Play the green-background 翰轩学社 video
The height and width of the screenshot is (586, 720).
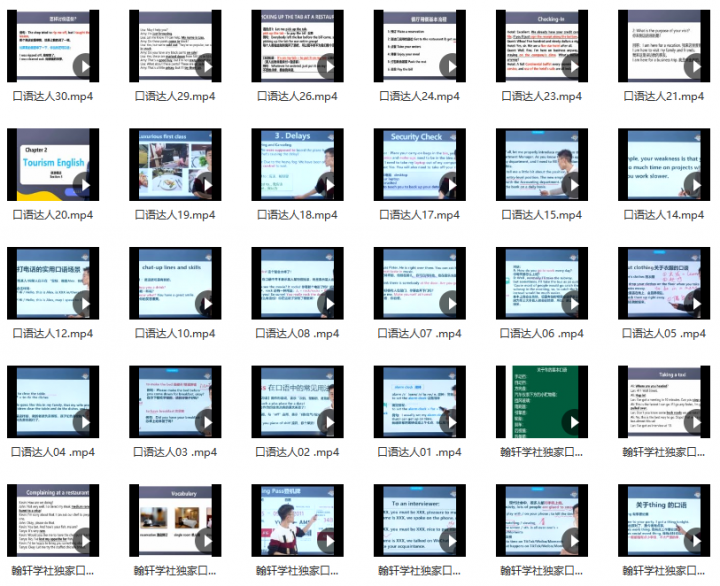572,422
